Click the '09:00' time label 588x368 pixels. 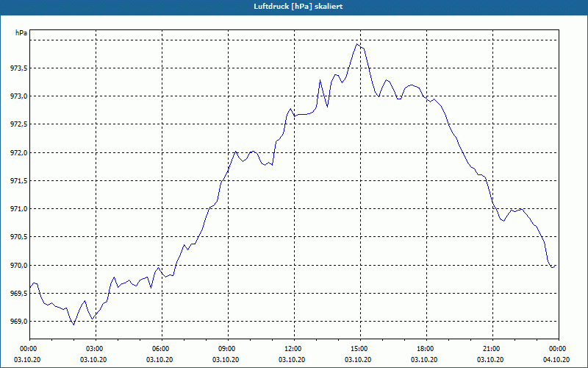(228, 349)
